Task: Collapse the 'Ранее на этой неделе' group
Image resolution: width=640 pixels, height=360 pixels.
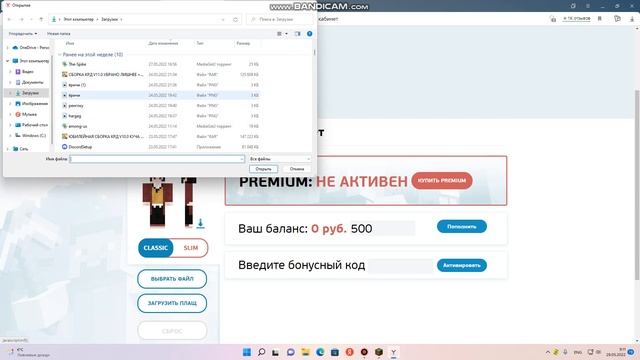Action: point(60,54)
